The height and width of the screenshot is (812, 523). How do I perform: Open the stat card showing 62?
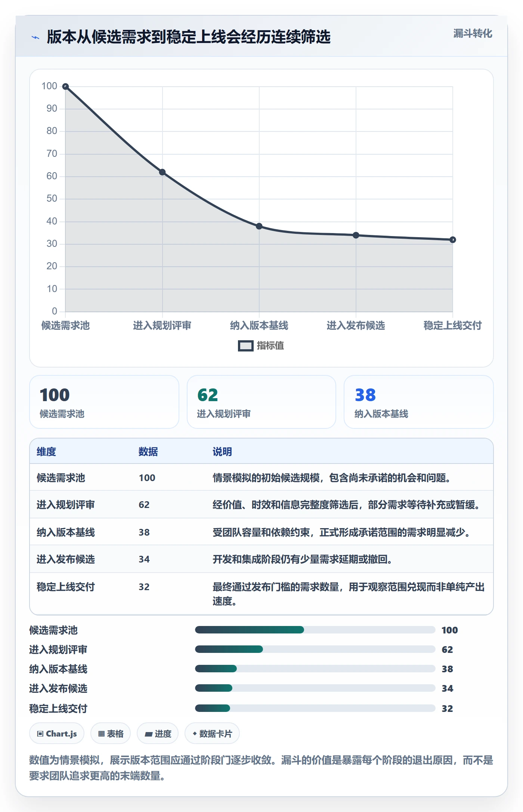(261, 402)
